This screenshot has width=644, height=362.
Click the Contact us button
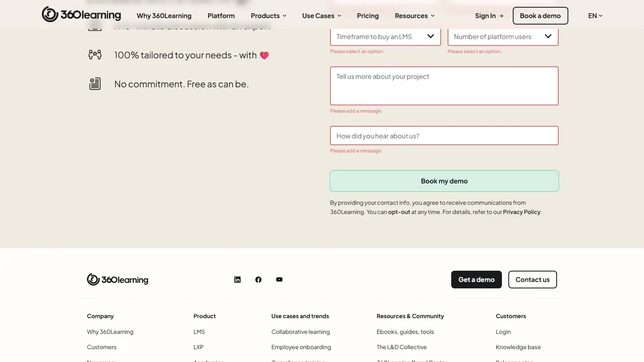[x=533, y=280]
